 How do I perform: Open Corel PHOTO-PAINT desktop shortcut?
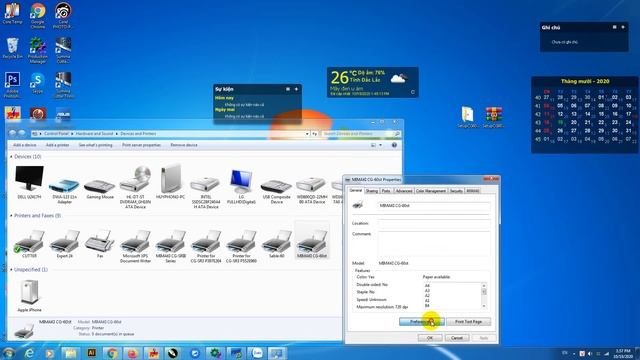[x=63, y=16]
